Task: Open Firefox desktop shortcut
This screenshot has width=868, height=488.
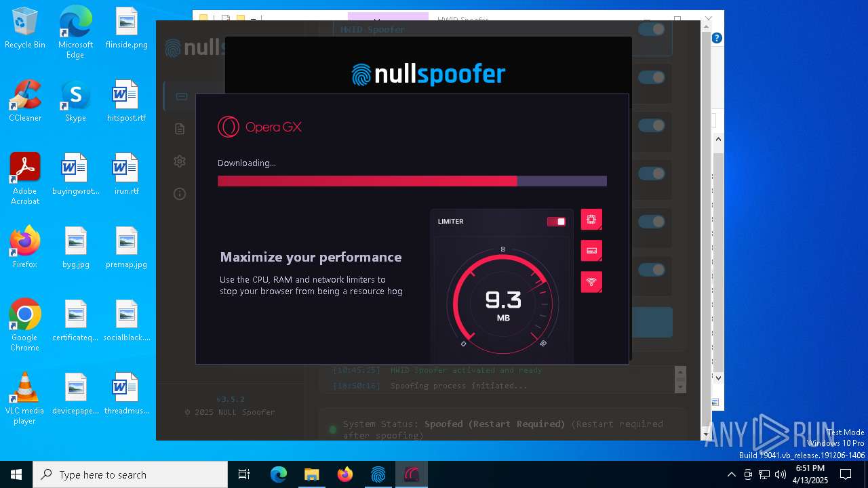Action: pos(25,247)
